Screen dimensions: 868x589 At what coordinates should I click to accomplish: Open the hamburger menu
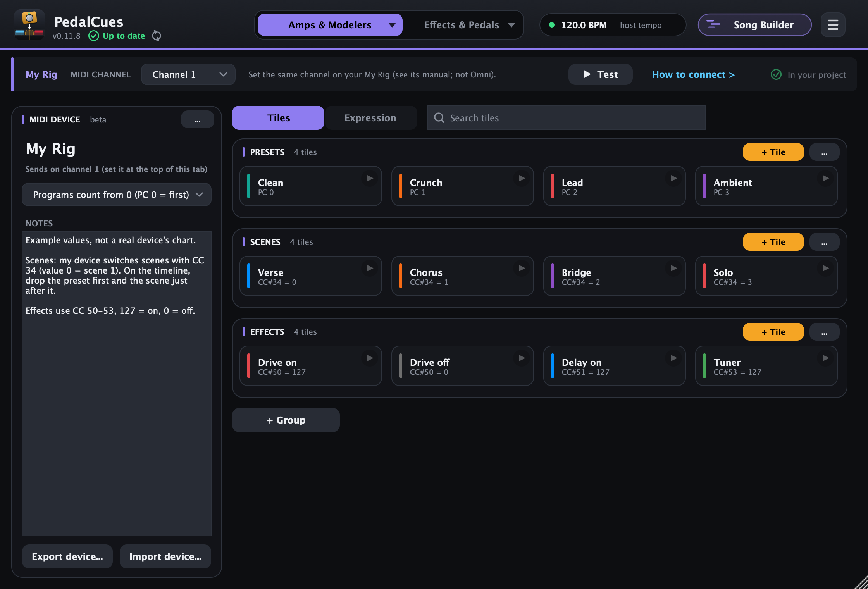pos(833,25)
